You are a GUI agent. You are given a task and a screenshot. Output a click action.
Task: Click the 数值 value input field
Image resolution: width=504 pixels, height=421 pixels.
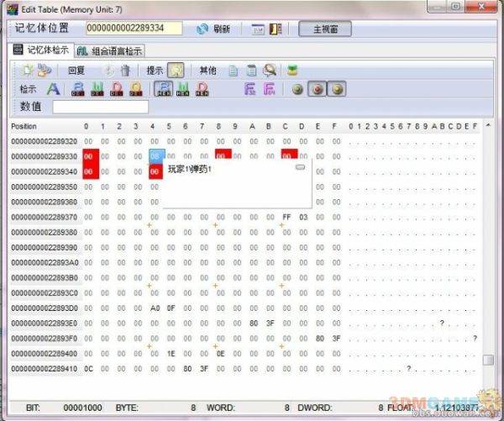click(x=100, y=107)
